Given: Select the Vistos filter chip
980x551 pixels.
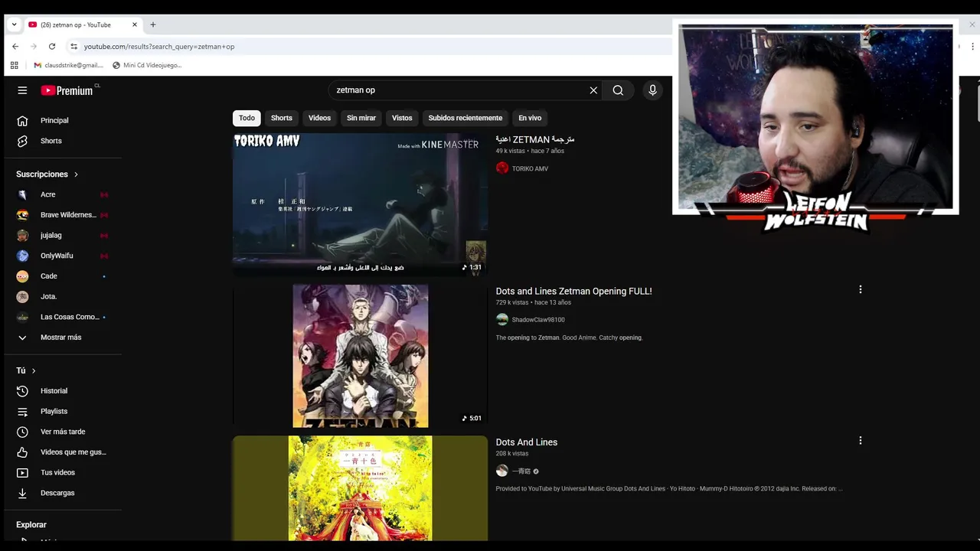Looking at the screenshot, I should (402, 118).
